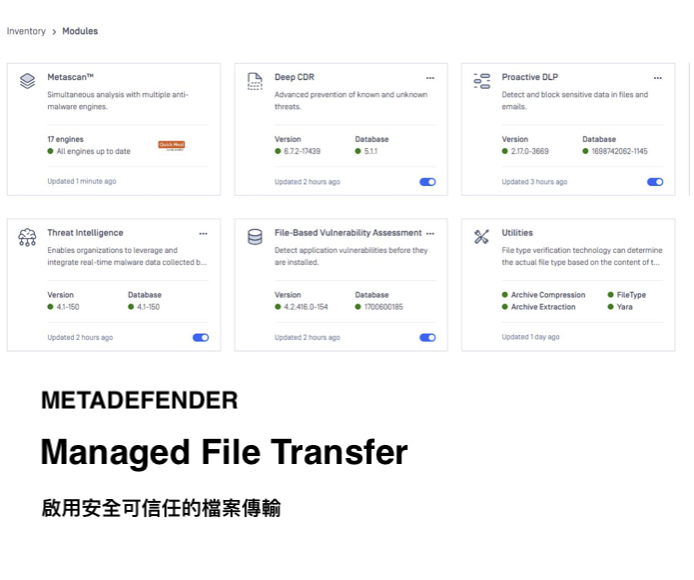Click the 'Managed File Transfer' heading

coord(224,452)
